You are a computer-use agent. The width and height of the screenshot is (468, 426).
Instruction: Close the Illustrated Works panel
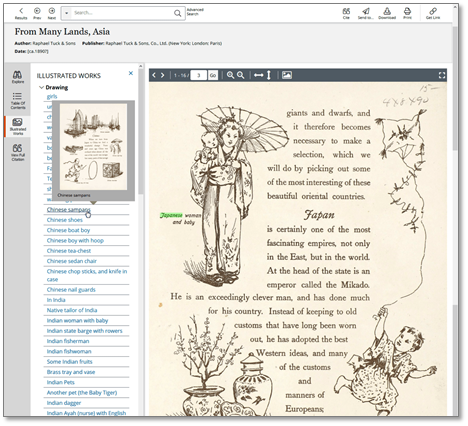click(x=131, y=73)
